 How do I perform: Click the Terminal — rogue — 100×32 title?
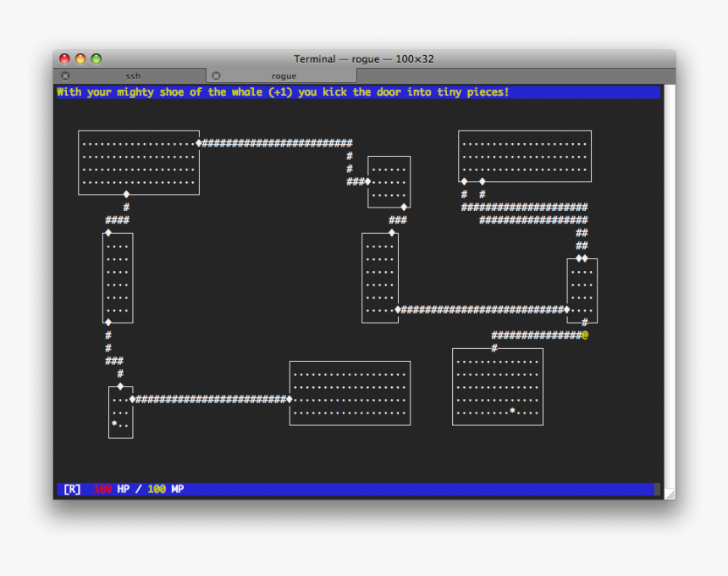[363, 59]
